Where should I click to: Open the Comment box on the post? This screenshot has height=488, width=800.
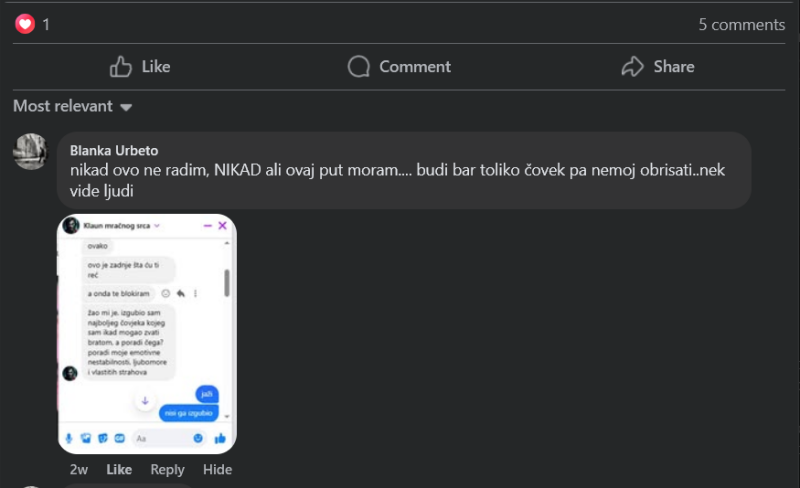(x=399, y=66)
